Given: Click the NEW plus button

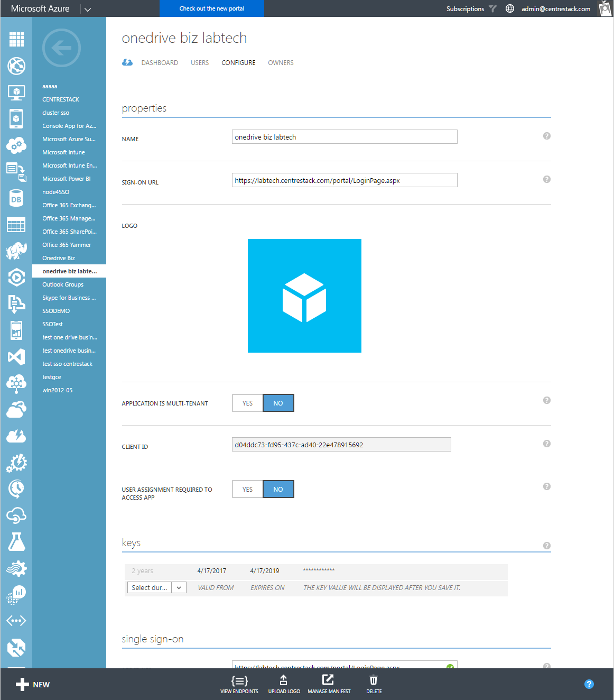Looking at the screenshot, I should click(x=33, y=685).
